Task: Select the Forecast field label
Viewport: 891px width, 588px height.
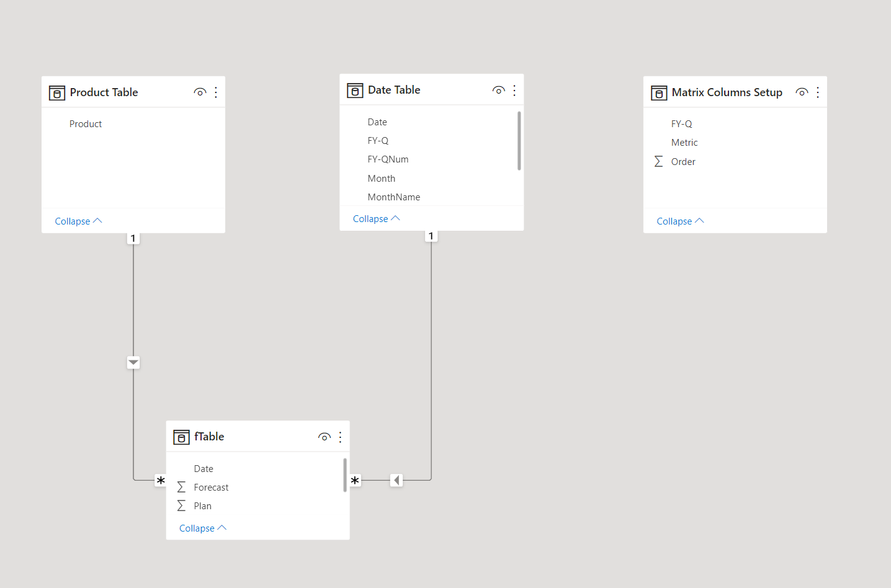Action: pos(211,488)
